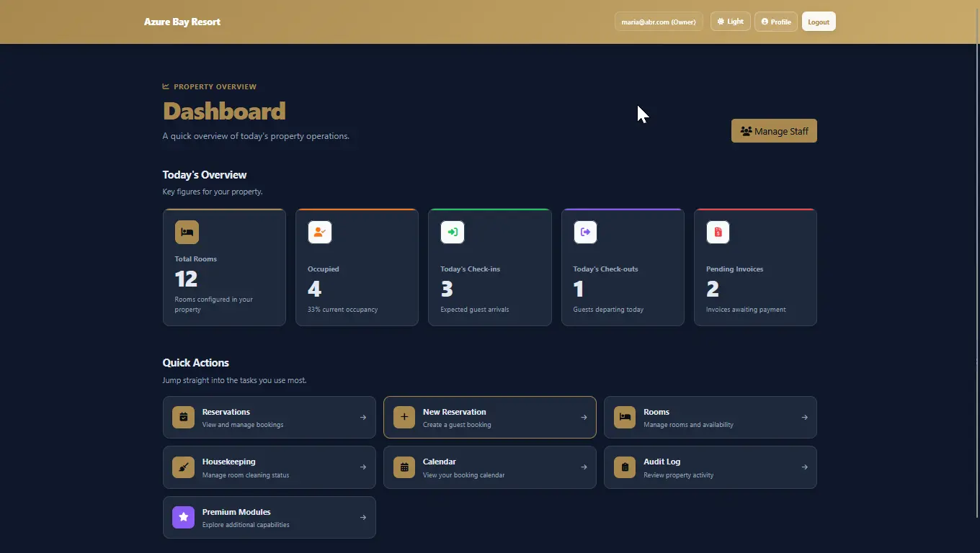
Task: Click the Today's Check-ins arrow icon
Action: click(453, 232)
